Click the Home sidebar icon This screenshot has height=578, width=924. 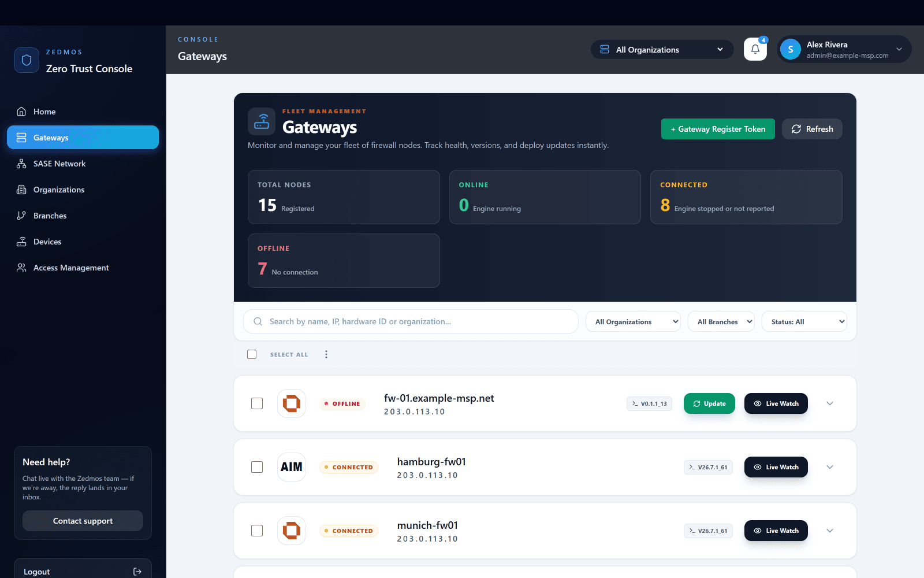[x=21, y=112]
